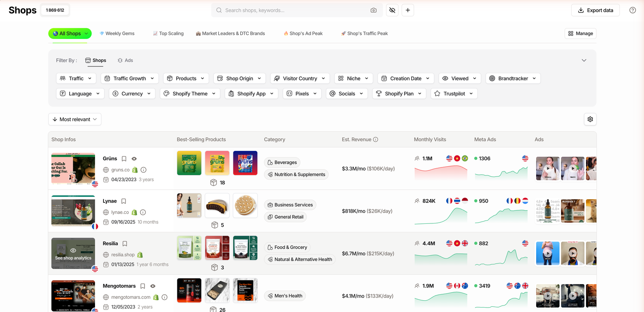Select Shop's Ad Peak tab
644x312 pixels.
(x=303, y=33)
